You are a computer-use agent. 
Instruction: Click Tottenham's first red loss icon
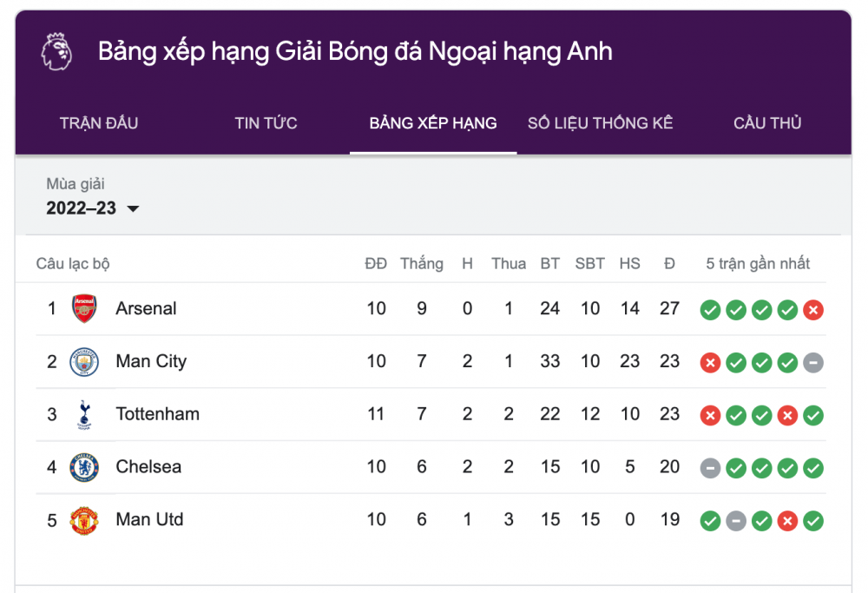coord(710,416)
